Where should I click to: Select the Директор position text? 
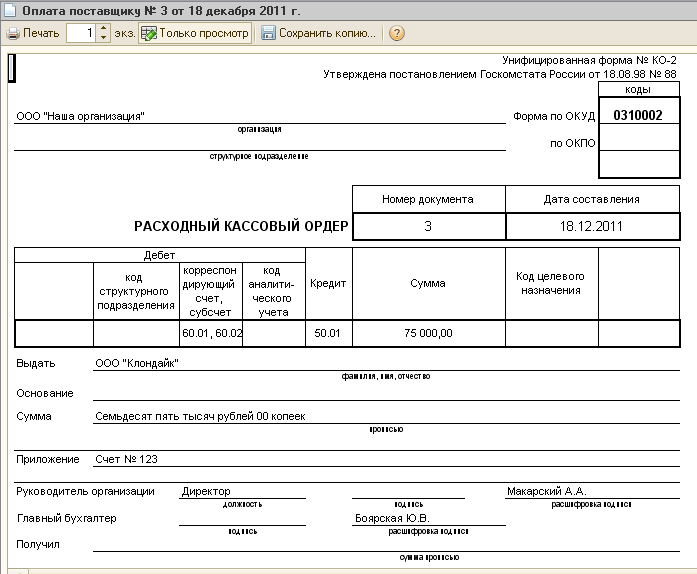(x=206, y=491)
